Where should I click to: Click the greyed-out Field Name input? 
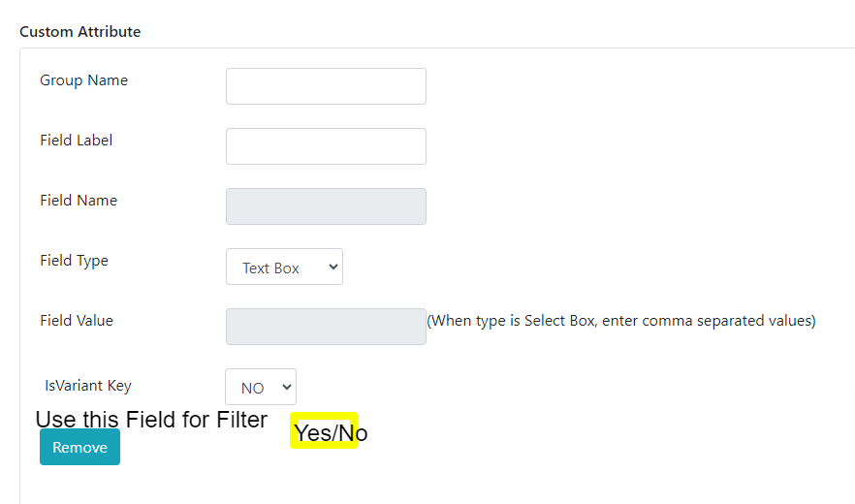326,206
